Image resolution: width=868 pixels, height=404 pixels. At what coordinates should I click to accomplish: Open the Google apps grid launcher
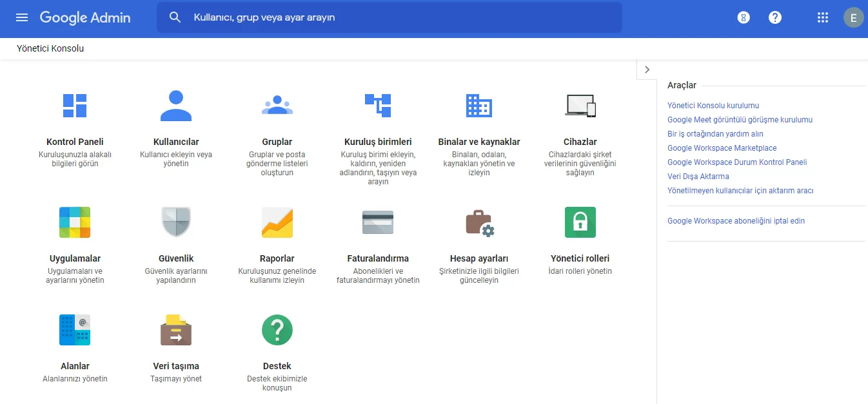822,18
